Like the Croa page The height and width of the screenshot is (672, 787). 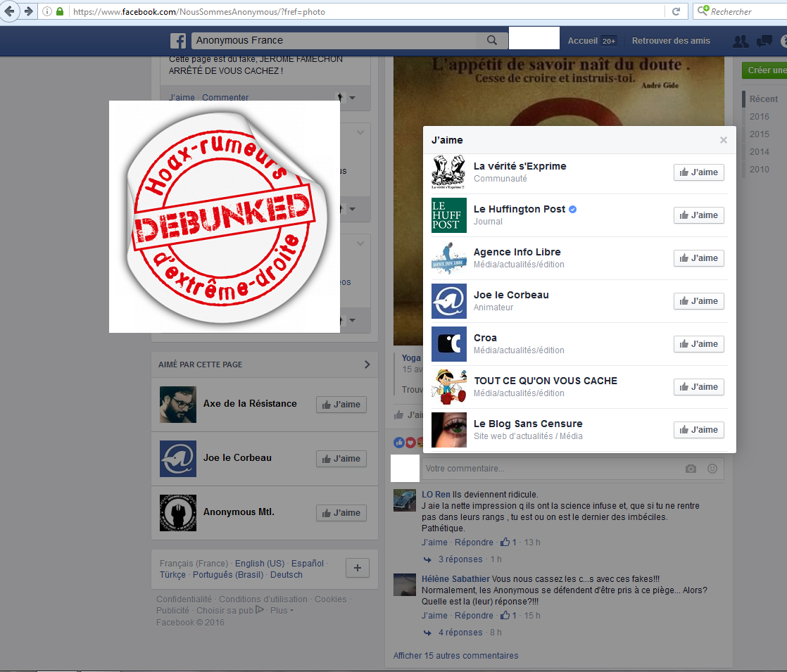point(699,344)
